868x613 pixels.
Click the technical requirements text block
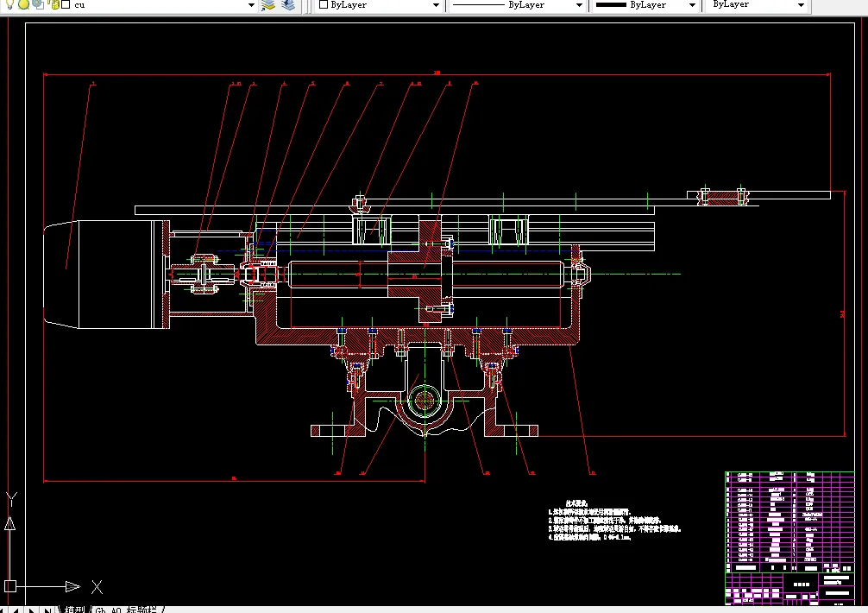pos(614,520)
